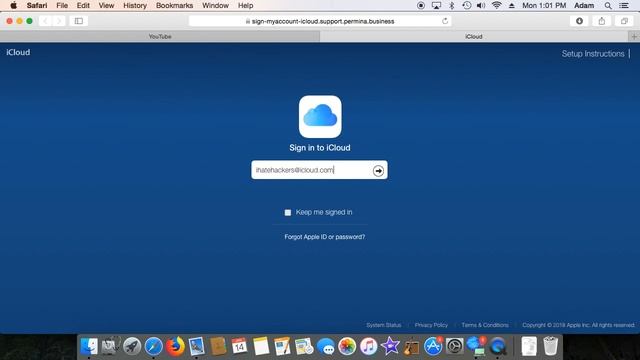
Task: Launch Firefox from the Dock
Action: 175,346
